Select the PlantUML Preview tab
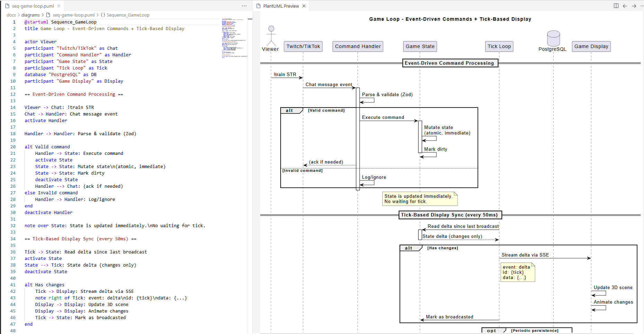Viewport: 644px width, 334px height. coord(281,6)
